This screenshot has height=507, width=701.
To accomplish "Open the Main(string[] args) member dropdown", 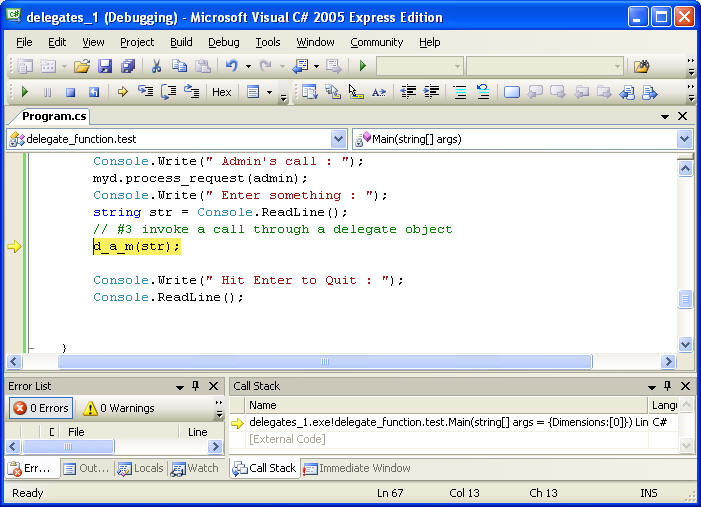I will pyautogui.click(x=684, y=139).
